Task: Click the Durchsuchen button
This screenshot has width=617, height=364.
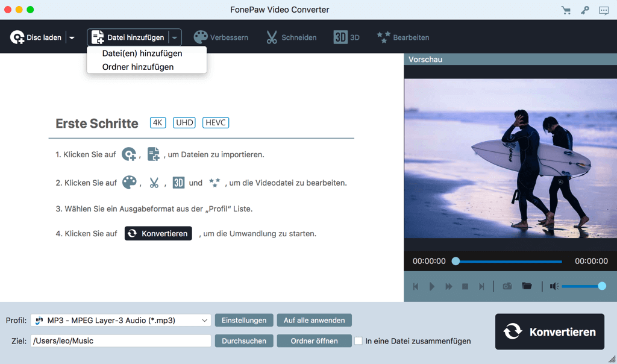Action: 244,340
